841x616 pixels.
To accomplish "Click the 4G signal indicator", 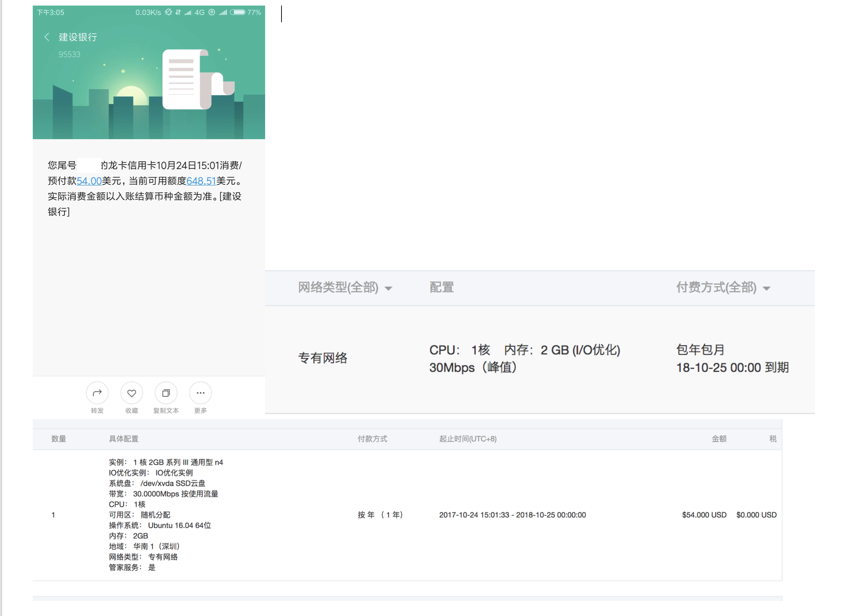I will click(199, 12).
